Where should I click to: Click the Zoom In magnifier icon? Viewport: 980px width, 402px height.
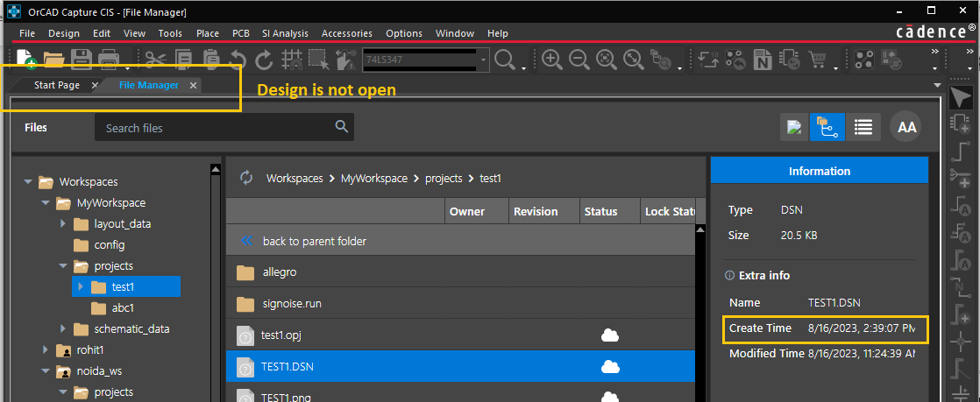point(551,60)
